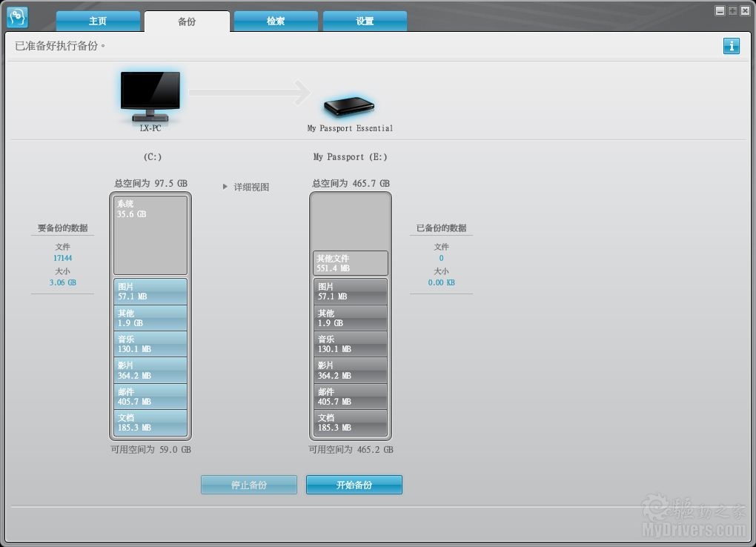Minimize the WD SmartWare window
The image size is (756, 547).
coord(720,10)
